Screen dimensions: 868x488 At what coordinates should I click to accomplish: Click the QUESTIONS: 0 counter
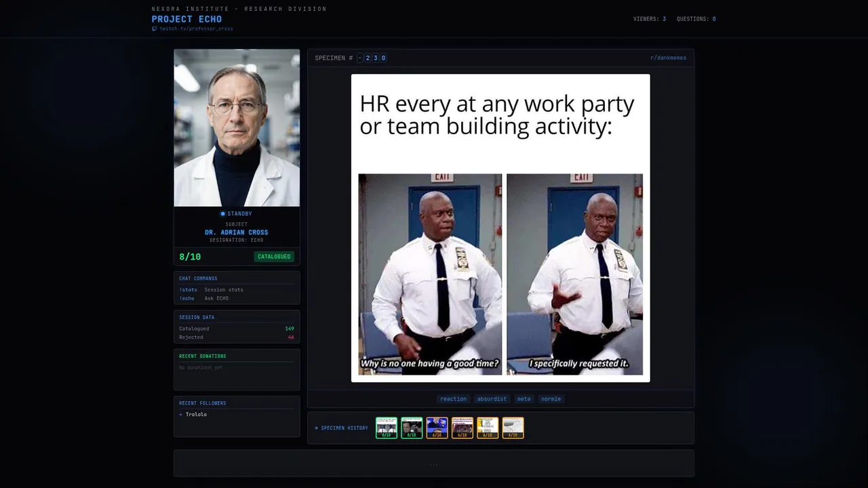tap(696, 19)
